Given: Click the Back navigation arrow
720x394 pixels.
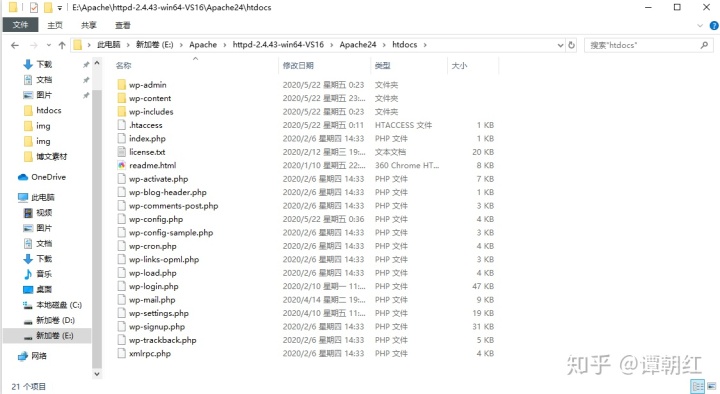Looking at the screenshot, I should (x=15, y=45).
